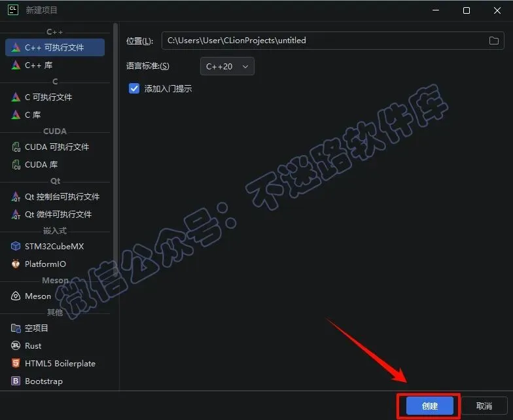Select the Rust project type
The image size is (513, 420).
(55, 345)
